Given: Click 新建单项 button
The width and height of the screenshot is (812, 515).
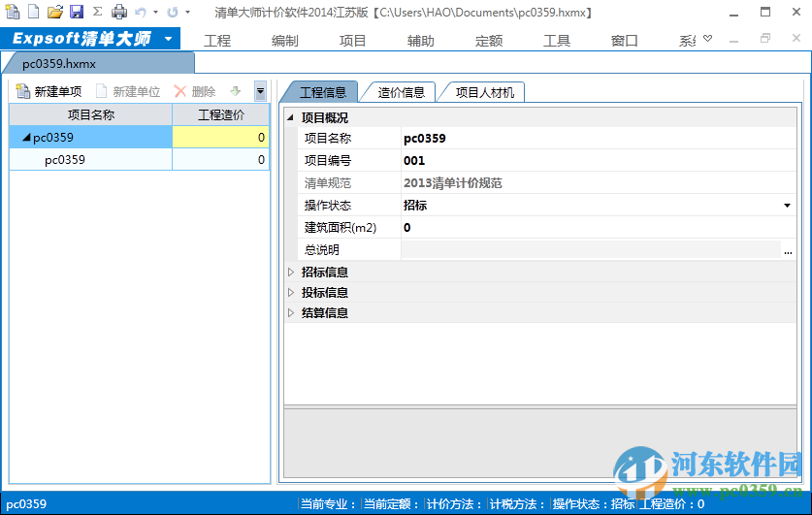Looking at the screenshot, I should coord(49,91).
